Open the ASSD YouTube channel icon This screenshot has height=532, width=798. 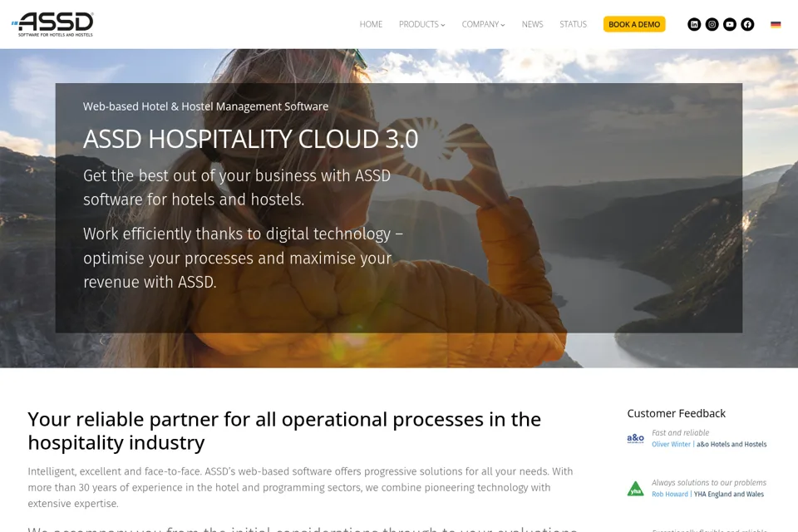[729, 24]
